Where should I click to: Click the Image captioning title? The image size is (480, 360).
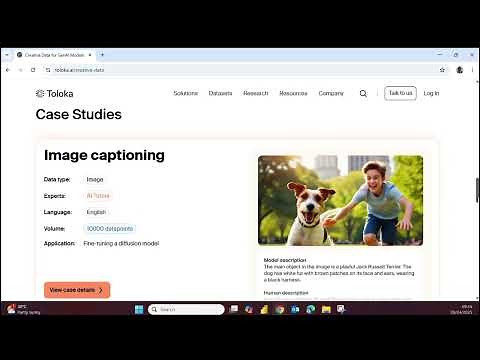point(104,155)
